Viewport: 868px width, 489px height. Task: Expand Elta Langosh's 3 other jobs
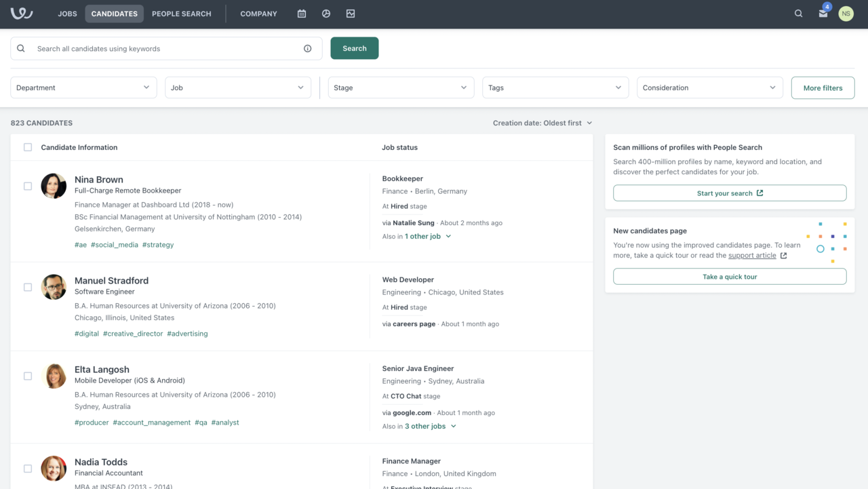tap(431, 427)
